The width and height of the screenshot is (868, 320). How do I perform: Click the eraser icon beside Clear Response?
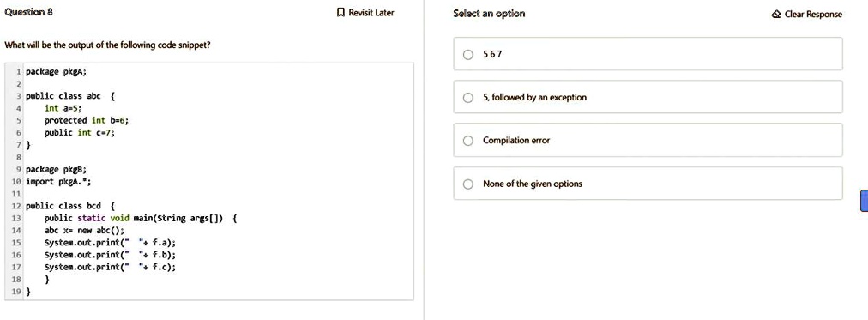(x=777, y=15)
